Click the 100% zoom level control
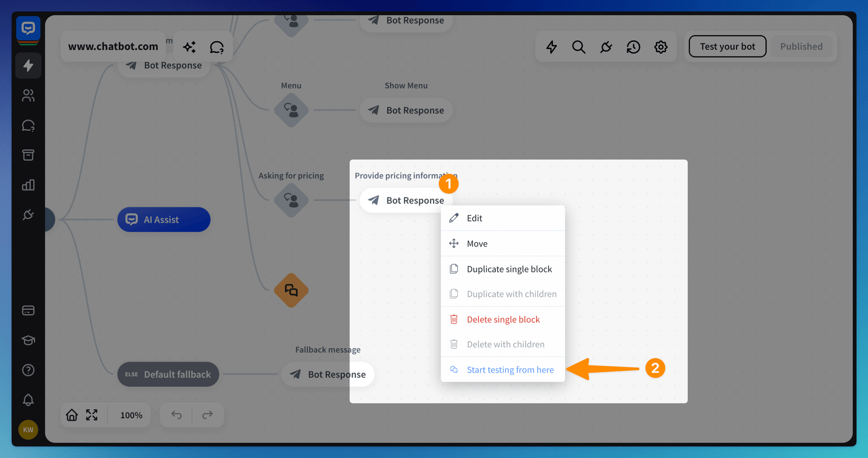This screenshot has height=458, width=868. pyautogui.click(x=131, y=415)
